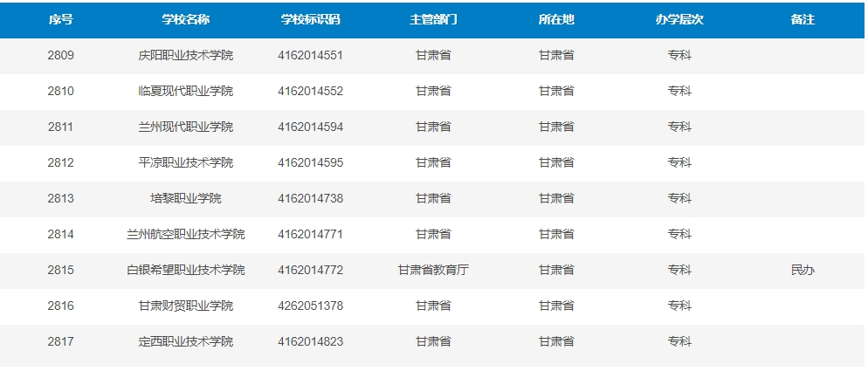
Task: Select 庆阳职业技术学院 school name
Action: [186, 56]
